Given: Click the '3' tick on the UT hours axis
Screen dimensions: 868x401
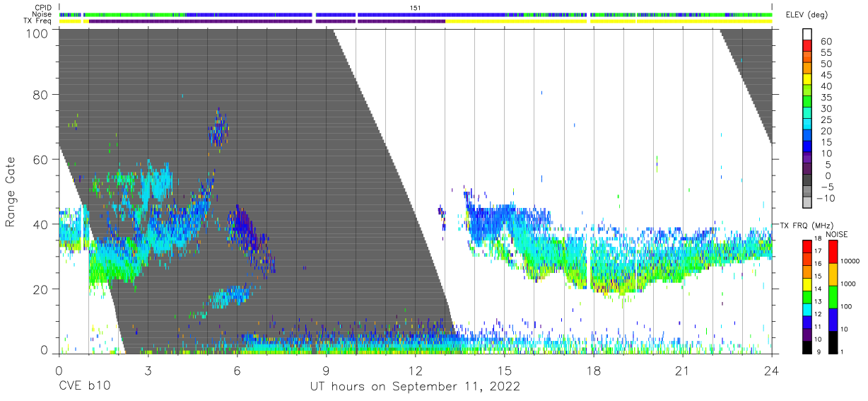Looking at the screenshot, I should (x=148, y=370).
